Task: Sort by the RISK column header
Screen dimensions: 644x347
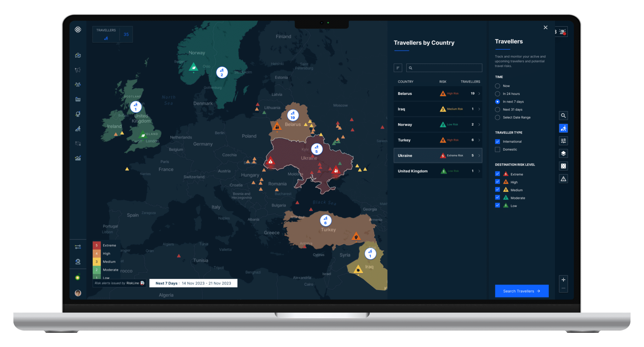Action: [443, 82]
